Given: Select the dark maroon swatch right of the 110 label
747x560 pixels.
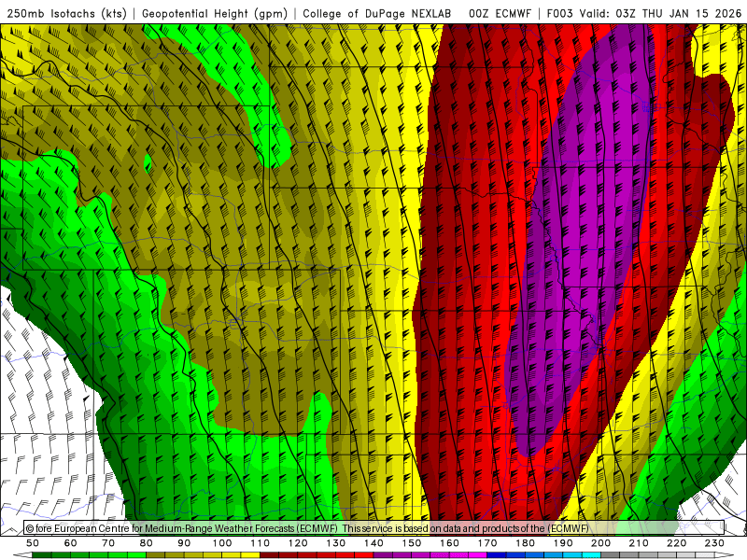Looking at the screenshot, I should tap(269, 555).
